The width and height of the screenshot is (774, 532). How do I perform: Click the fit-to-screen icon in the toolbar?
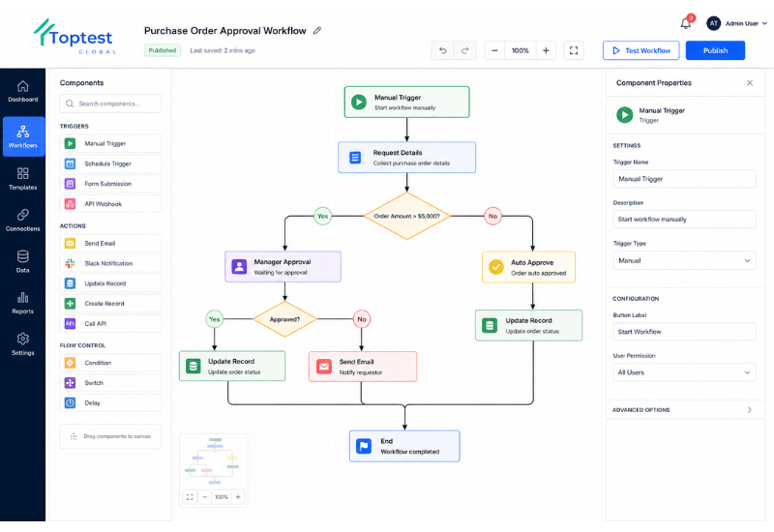(x=574, y=50)
